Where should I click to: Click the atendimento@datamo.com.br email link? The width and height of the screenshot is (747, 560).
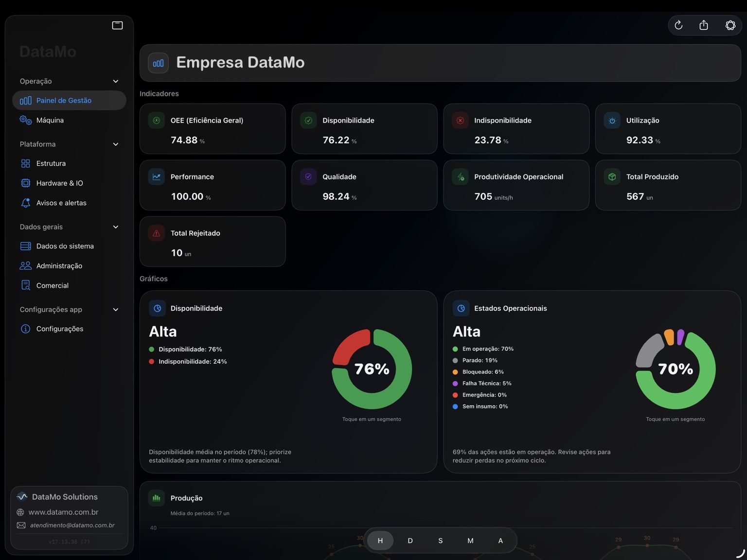(x=72, y=525)
